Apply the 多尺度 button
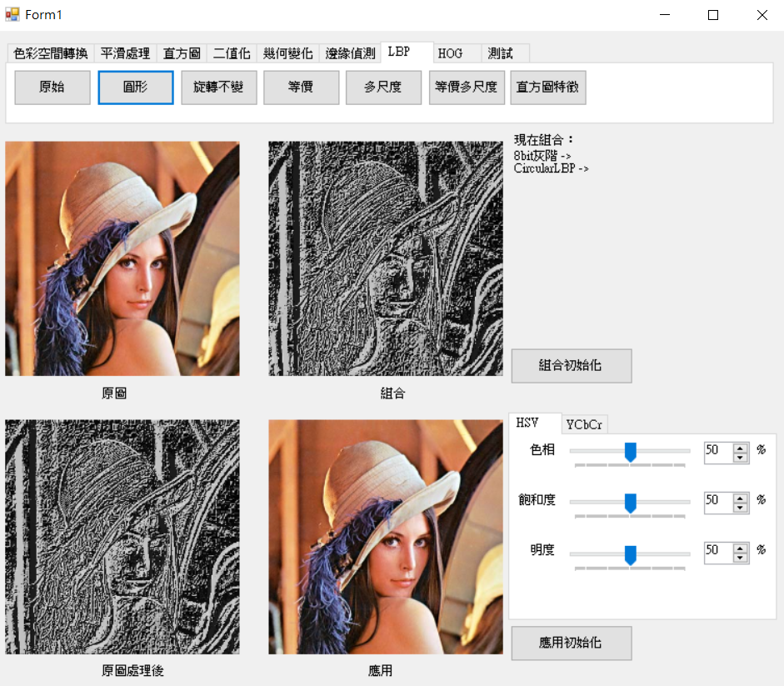The width and height of the screenshot is (784, 686). click(383, 87)
